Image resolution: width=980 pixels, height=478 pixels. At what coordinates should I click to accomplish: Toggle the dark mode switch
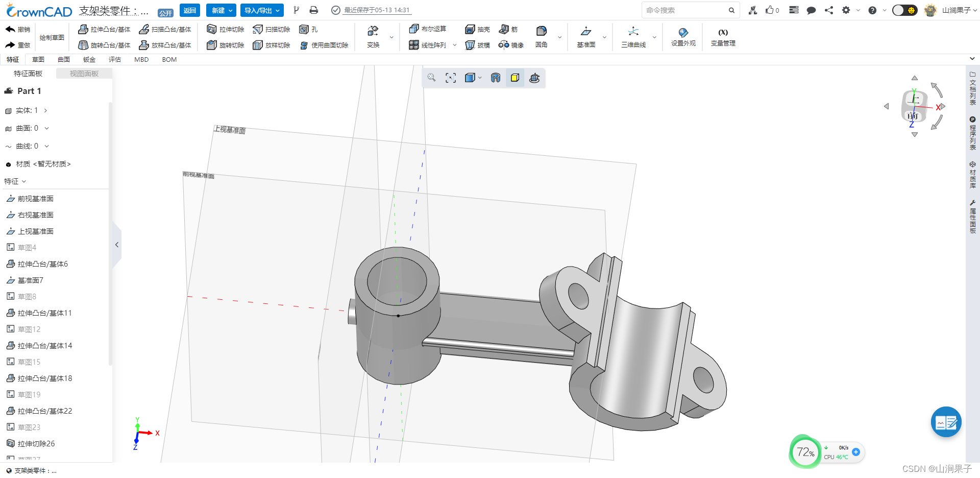(904, 10)
